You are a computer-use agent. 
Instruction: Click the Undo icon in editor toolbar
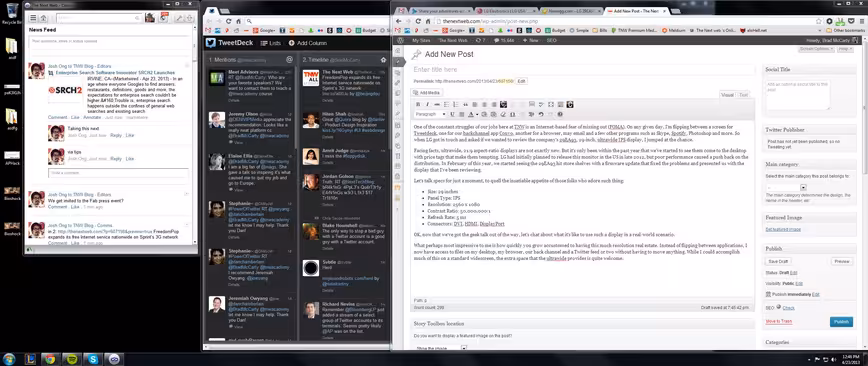(541, 114)
